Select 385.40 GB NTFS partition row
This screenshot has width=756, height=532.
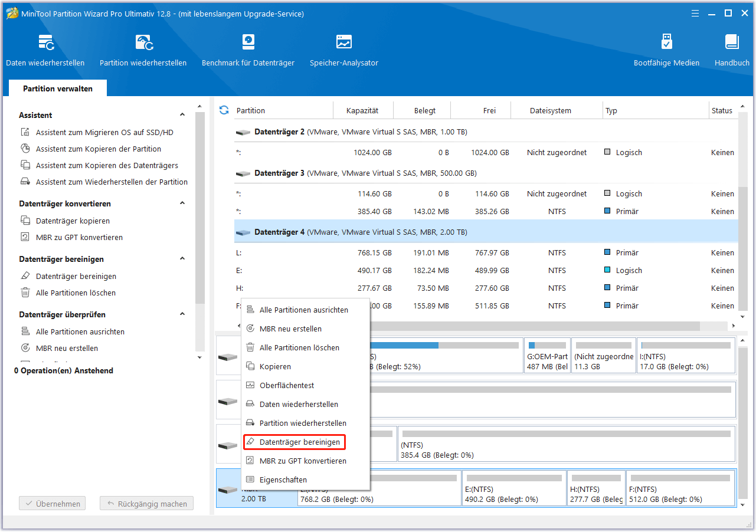point(486,212)
